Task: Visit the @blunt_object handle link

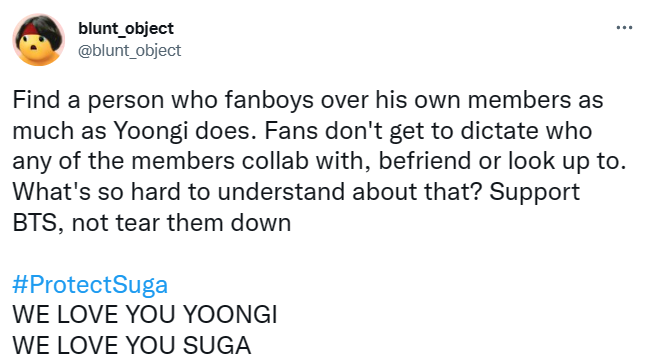Action: point(129,50)
